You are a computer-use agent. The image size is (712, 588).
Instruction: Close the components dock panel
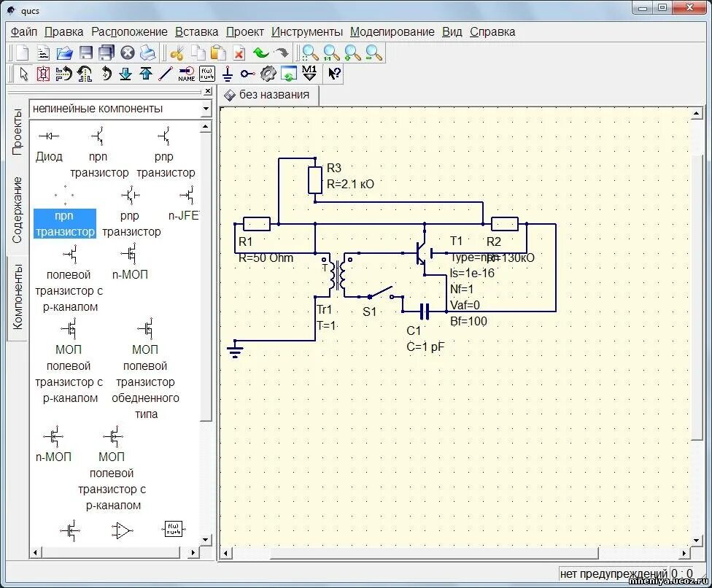(x=208, y=92)
